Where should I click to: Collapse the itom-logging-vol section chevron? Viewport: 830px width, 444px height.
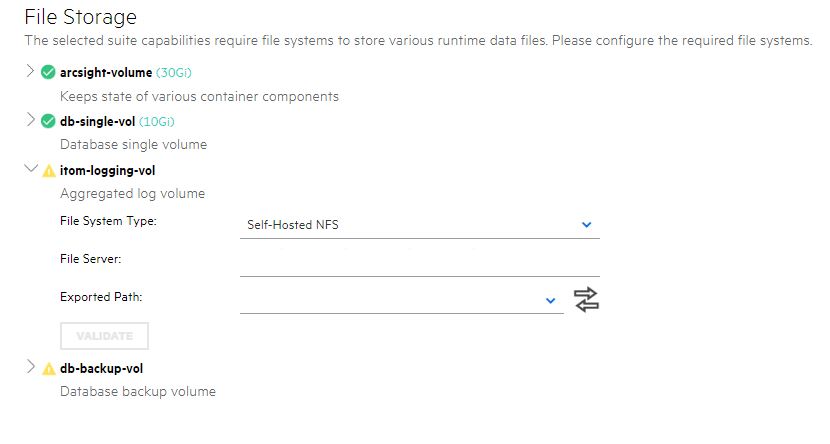coord(30,170)
